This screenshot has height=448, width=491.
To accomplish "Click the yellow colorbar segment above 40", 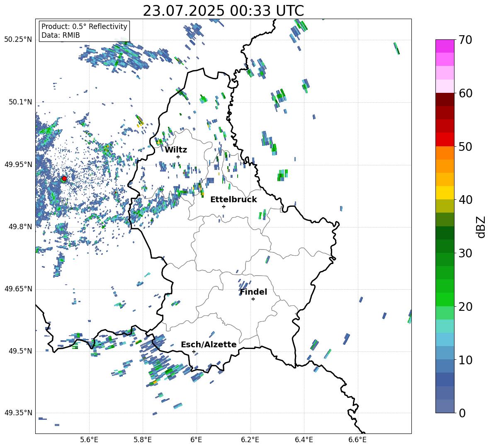I will (445, 193).
